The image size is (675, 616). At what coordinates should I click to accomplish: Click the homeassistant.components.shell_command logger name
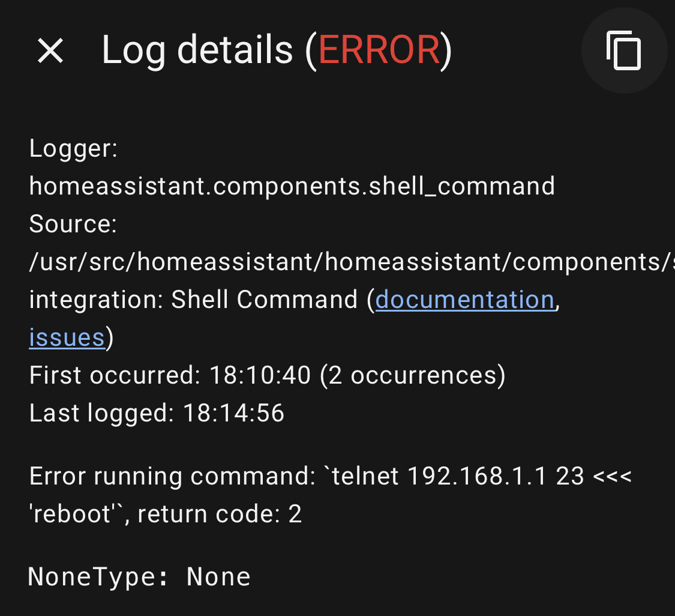click(292, 186)
